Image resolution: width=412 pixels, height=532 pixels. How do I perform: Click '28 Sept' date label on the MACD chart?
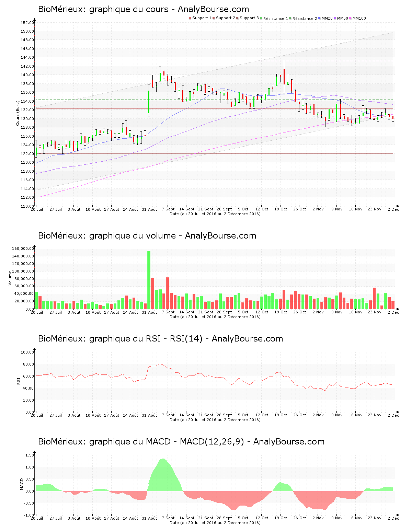coord(224,518)
